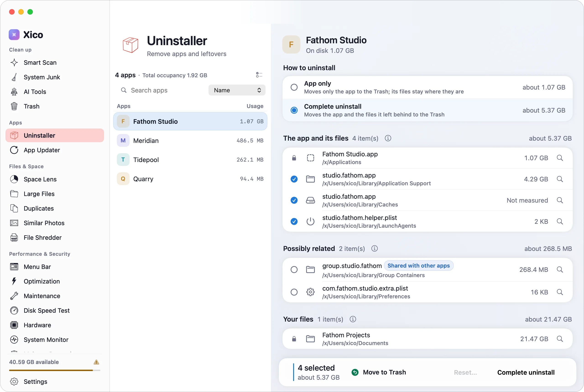
Task: Check the group.studio.fathom item
Action: (294, 269)
